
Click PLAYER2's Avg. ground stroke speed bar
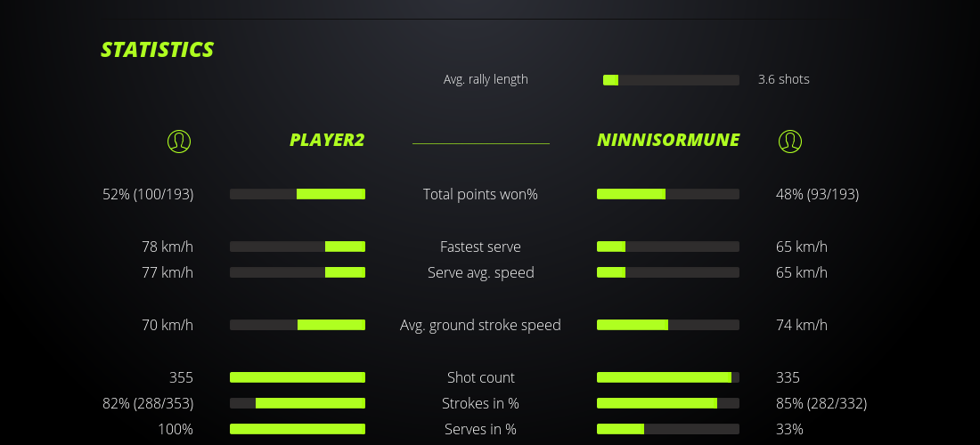(x=298, y=325)
